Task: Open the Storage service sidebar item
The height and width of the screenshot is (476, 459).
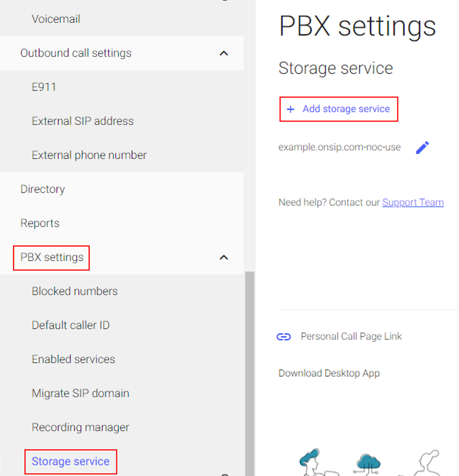Action: tap(70, 461)
